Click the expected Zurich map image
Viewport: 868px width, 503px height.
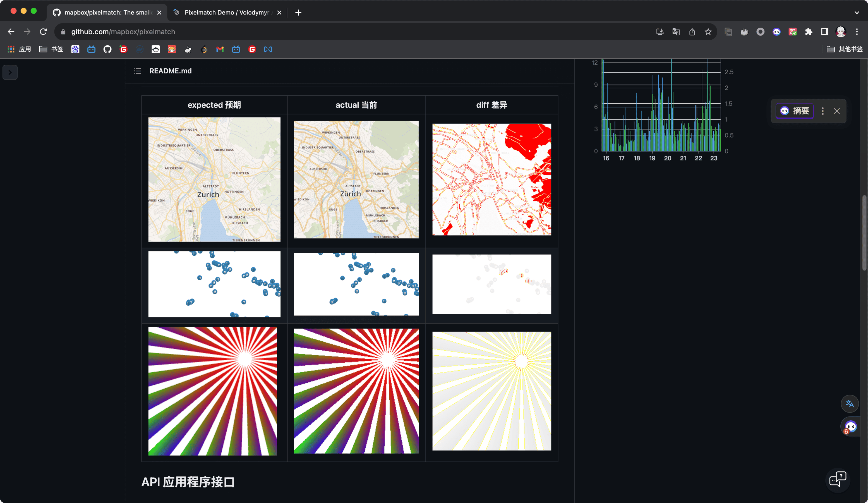[214, 179]
